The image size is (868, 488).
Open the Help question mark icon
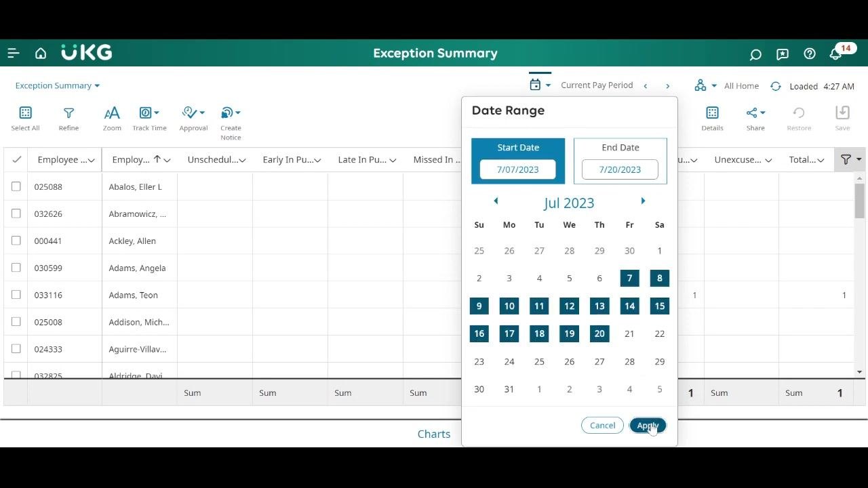[810, 54]
